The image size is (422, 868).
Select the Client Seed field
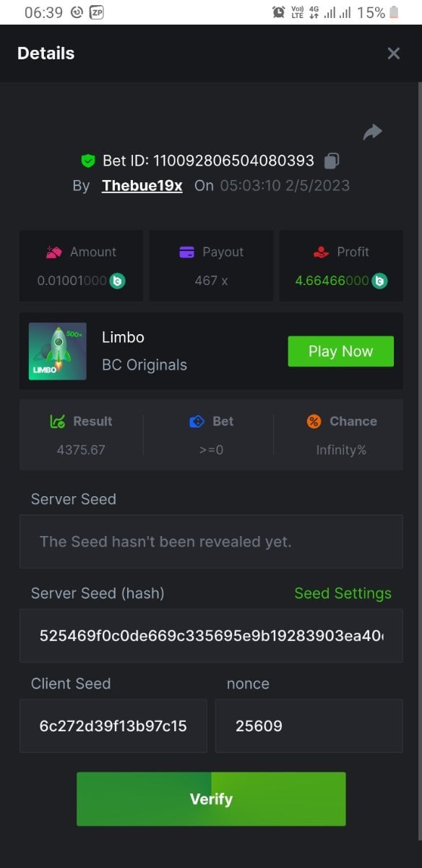(x=113, y=726)
